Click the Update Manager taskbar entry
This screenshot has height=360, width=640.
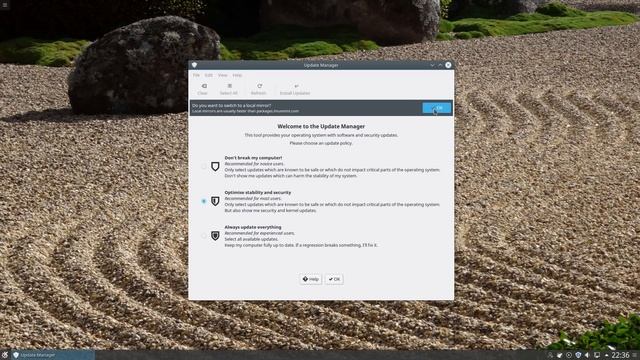tap(53, 355)
